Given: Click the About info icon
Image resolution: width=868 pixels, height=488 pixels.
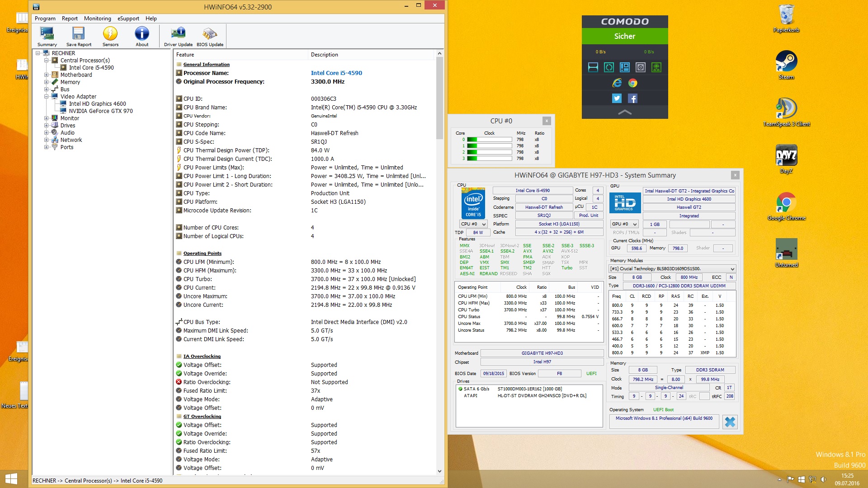Looking at the screenshot, I should [x=142, y=36].
